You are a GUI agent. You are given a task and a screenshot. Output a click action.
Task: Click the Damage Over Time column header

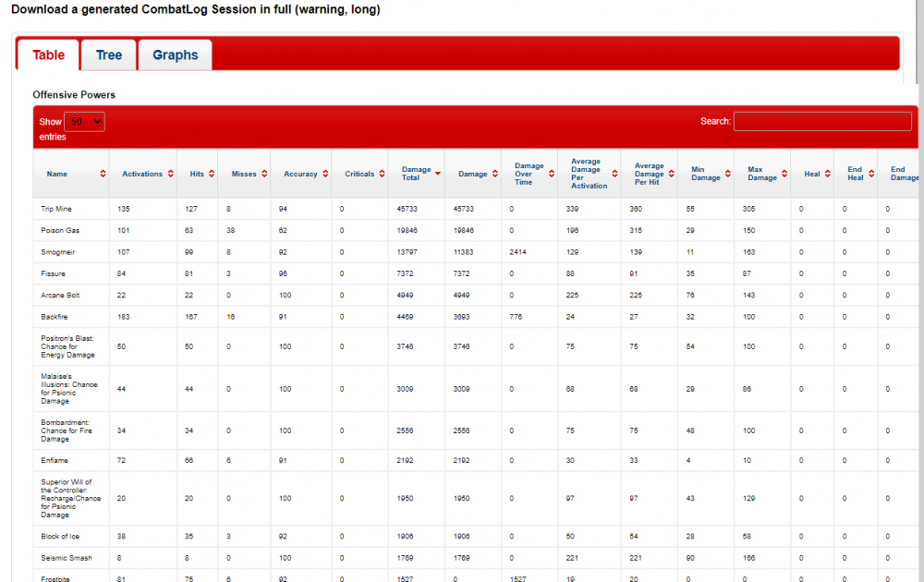coord(529,174)
